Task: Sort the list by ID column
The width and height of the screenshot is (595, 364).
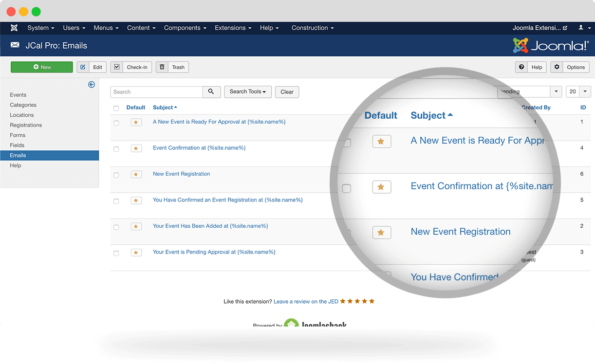Action: point(583,108)
